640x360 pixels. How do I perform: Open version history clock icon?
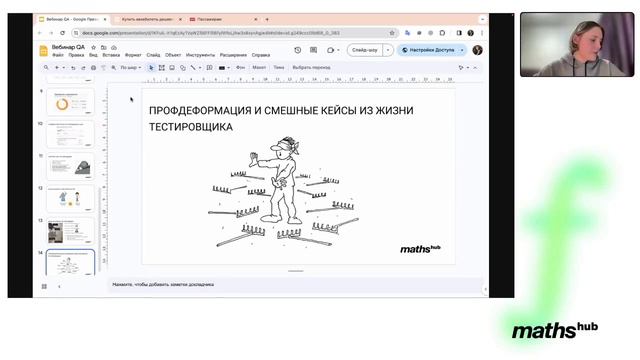(x=298, y=50)
